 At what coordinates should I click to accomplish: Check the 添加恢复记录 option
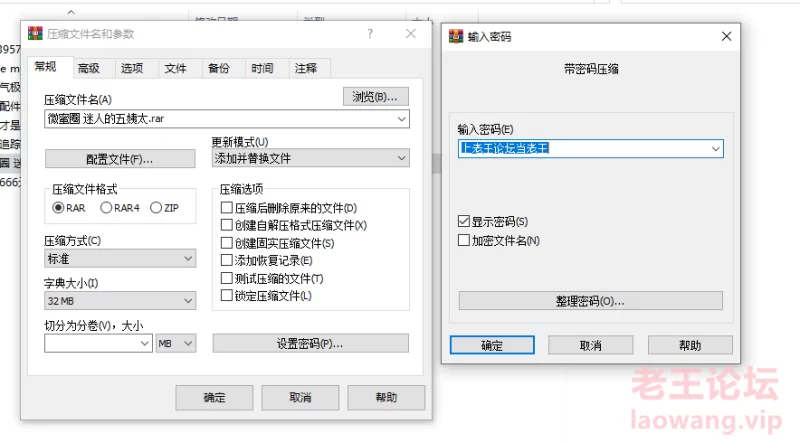pos(226,261)
